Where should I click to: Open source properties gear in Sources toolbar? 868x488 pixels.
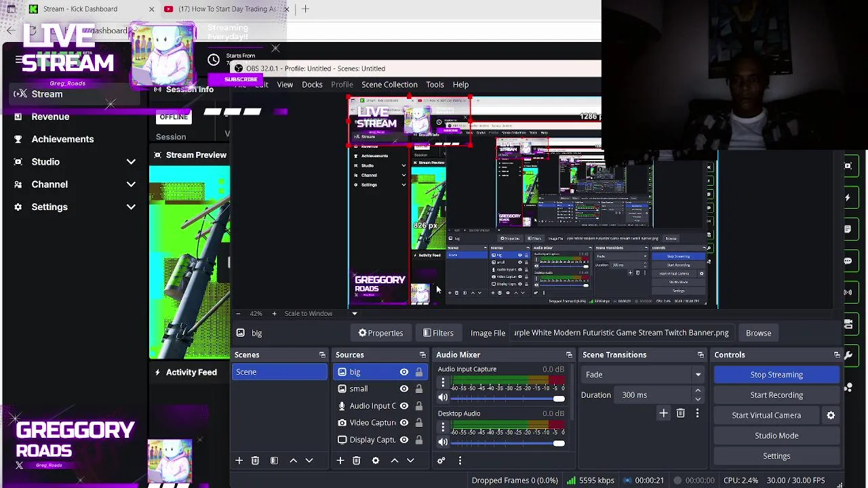(376, 461)
